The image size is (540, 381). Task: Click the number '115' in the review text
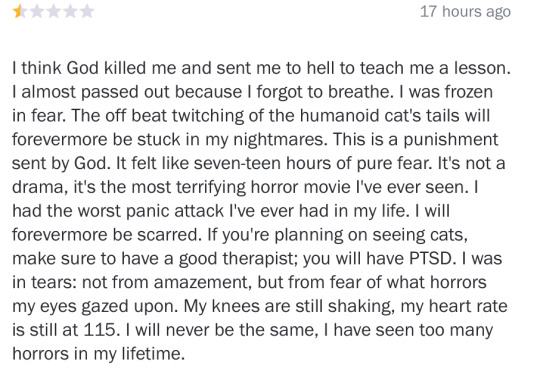click(100, 330)
